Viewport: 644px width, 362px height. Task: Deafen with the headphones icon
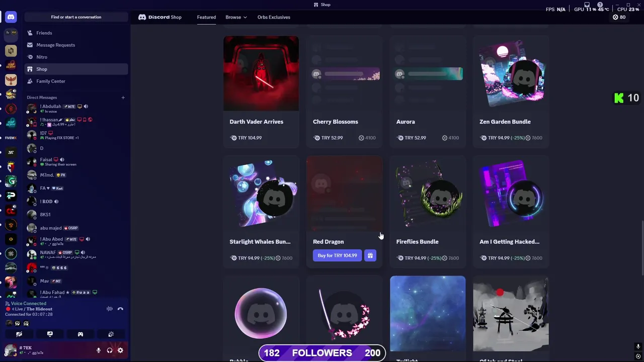pyautogui.click(x=110, y=350)
